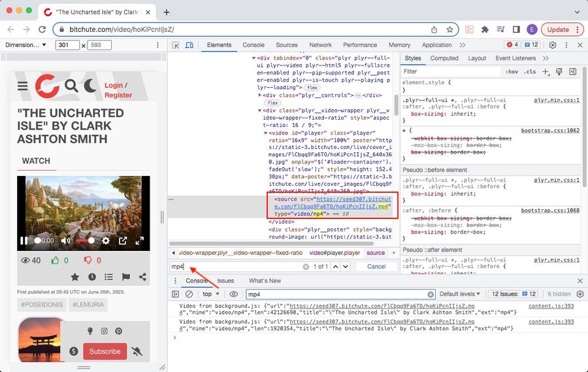The image size is (588, 372).
Task: Add new style rule plus icon
Action: (546, 72)
